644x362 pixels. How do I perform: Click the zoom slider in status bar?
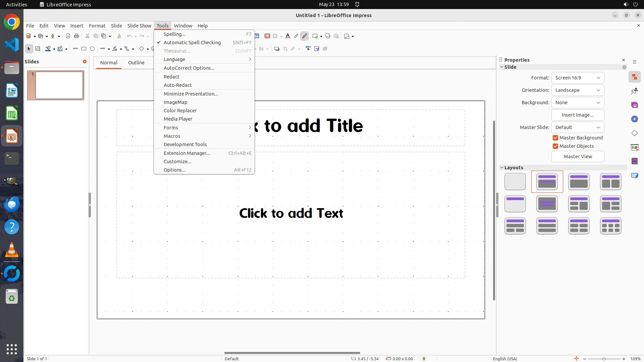tap(604, 359)
